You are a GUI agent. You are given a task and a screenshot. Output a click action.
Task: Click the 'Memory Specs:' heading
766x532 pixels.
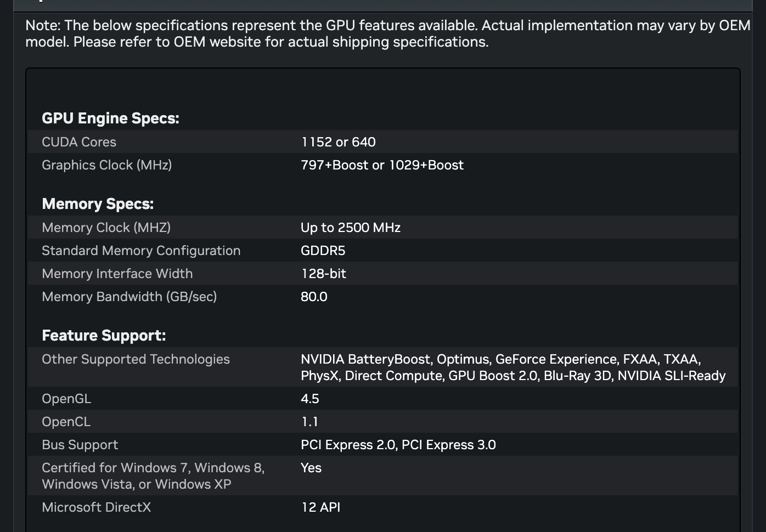tap(98, 204)
